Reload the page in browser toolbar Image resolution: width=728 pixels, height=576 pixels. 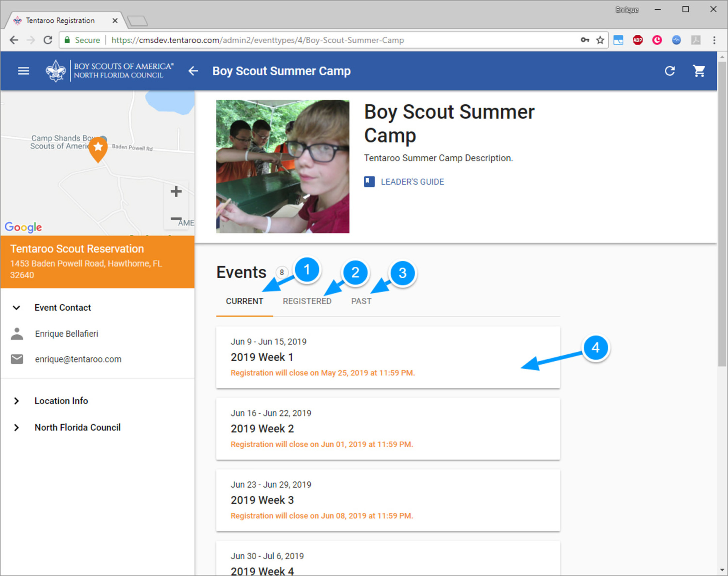pyautogui.click(x=48, y=40)
